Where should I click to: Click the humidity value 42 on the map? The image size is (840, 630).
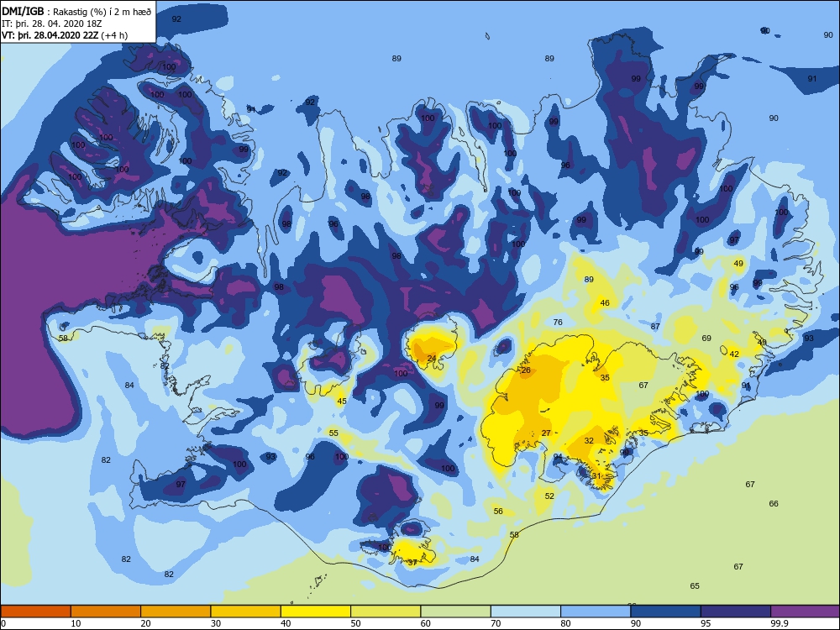click(734, 354)
